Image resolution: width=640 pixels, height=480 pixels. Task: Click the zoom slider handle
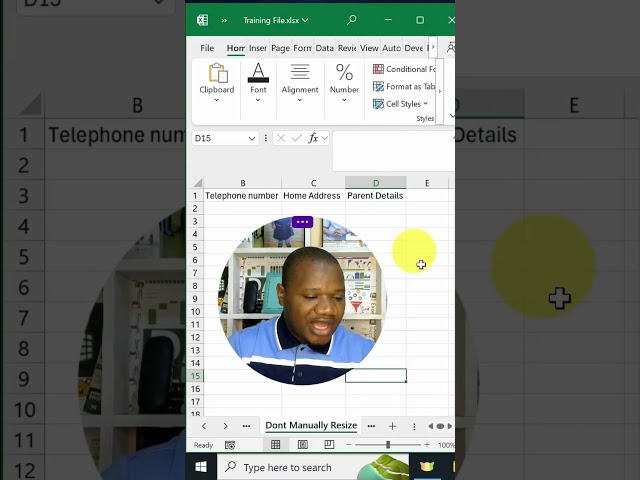coord(388,444)
